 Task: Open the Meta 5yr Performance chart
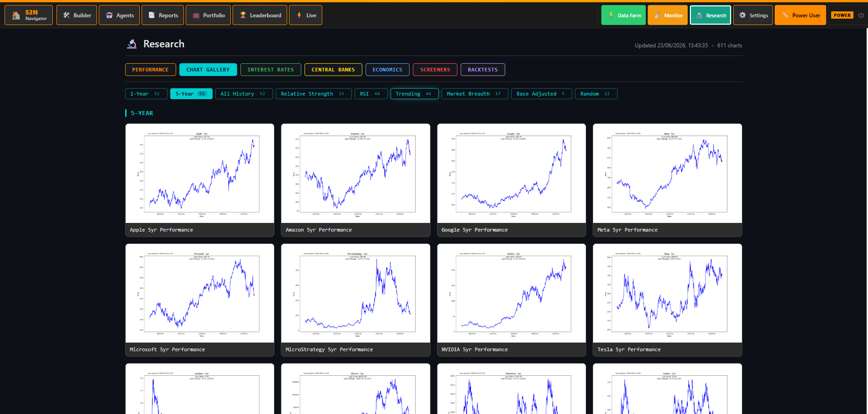(667, 180)
